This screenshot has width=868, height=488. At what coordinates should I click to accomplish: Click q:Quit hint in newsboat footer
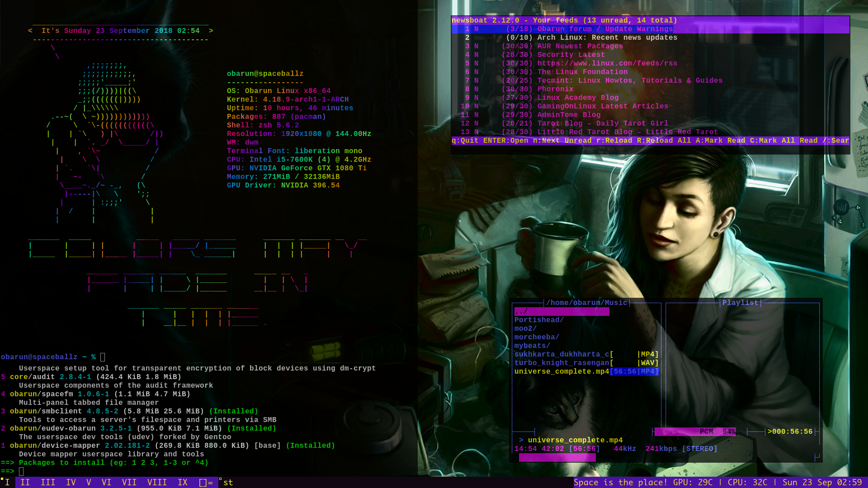pyautogui.click(x=465, y=141)
